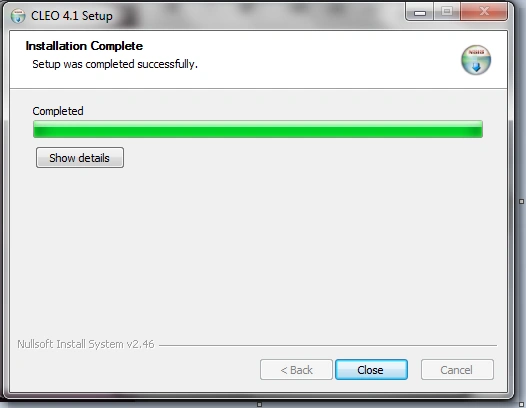Click the green completed progress bar

tap(258, 129)
